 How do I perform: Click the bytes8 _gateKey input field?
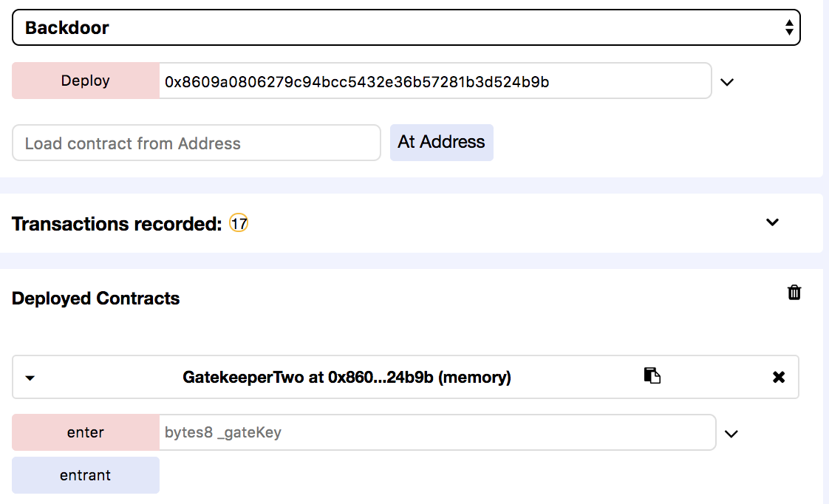click(437, 432)
